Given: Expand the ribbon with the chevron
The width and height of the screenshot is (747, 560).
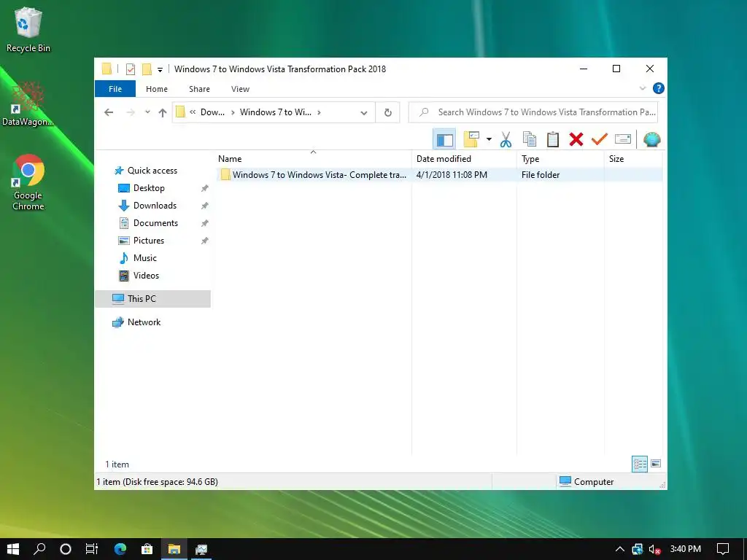Looking at the screenshot, I should 642,88.
